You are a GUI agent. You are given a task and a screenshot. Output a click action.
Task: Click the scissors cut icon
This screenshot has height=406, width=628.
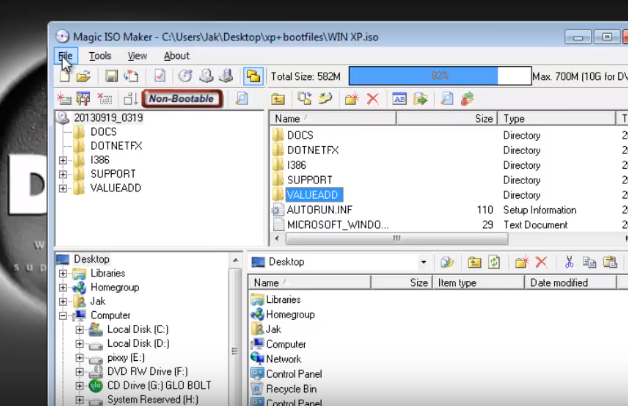568,262
